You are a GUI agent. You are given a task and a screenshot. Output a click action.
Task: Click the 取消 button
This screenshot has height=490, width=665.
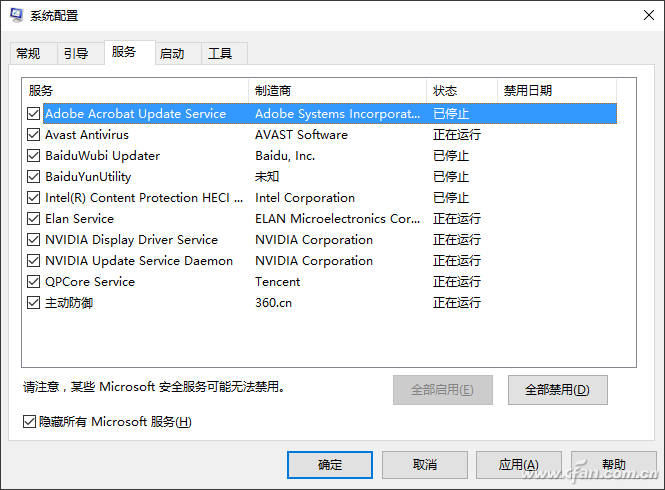(424, 465)
